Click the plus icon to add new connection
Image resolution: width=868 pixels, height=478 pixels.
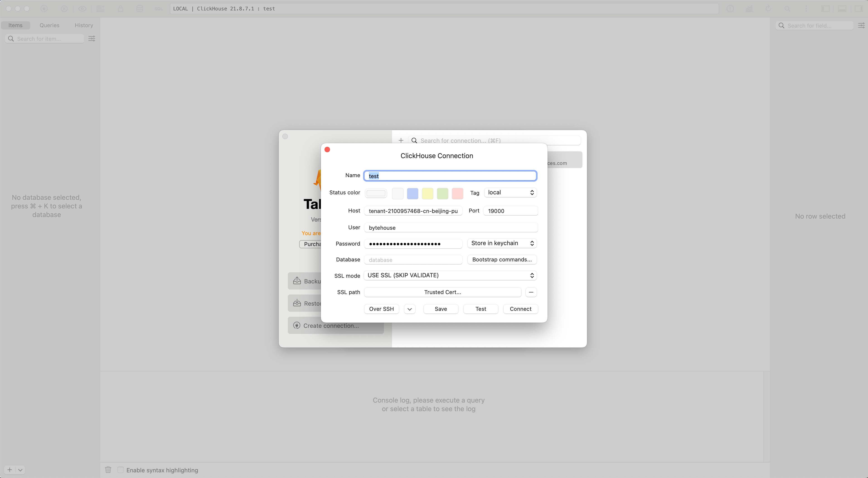(x=401, y=140)
